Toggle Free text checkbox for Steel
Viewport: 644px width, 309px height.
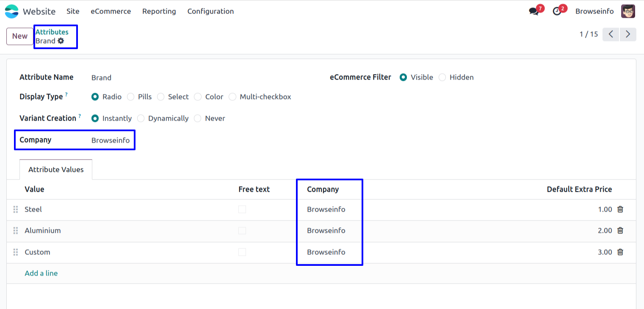click(x=242, y=209)
